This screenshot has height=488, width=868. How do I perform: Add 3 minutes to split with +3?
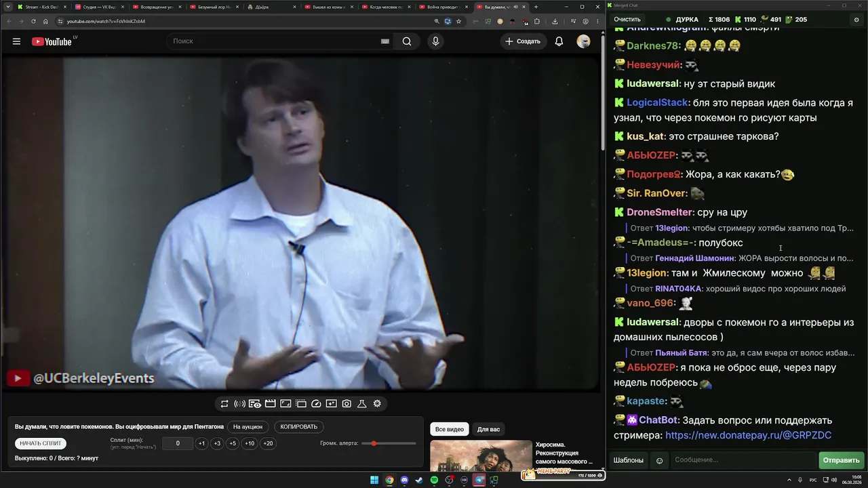(217, 443)
